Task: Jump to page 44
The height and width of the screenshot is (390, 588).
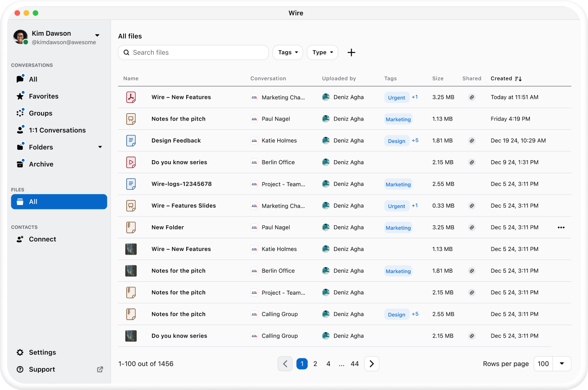Action: pos(355,364)
